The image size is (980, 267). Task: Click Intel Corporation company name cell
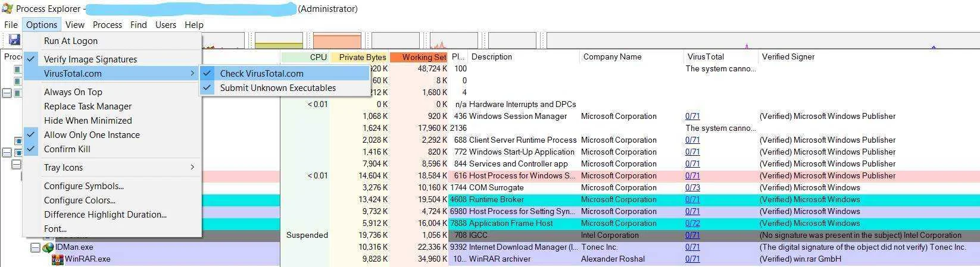coord(610,235)
